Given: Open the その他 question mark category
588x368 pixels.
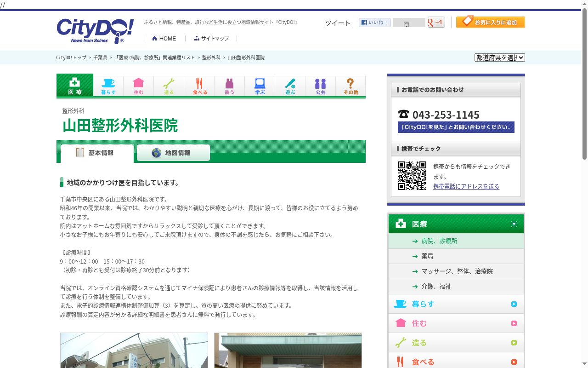Looking at the screenshot, I should pyautogui.click(x=351, y=86).
